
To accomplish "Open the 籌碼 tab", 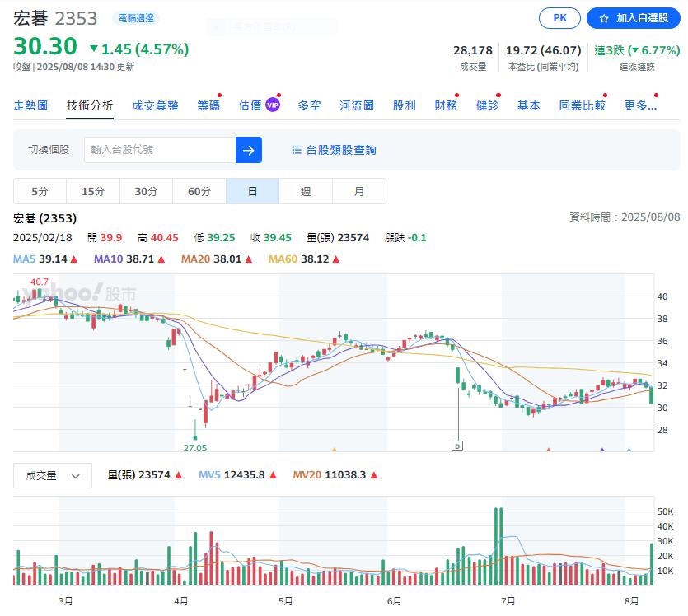I will pos(209,105).
